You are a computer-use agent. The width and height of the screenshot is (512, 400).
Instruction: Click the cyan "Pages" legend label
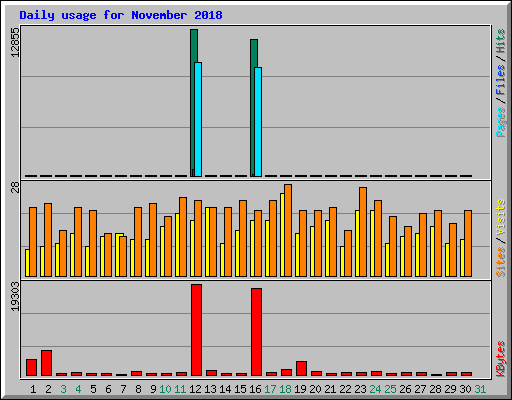[501, 122]
